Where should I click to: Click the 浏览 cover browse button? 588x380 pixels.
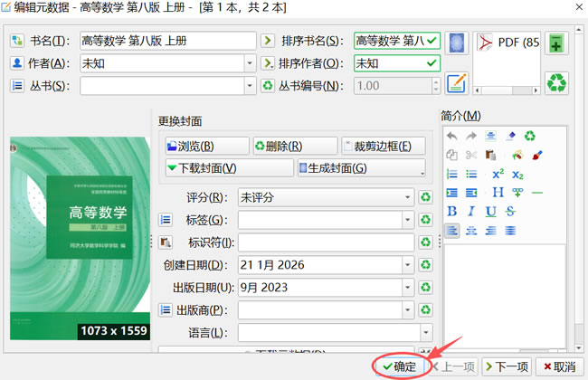pos(204,146)
